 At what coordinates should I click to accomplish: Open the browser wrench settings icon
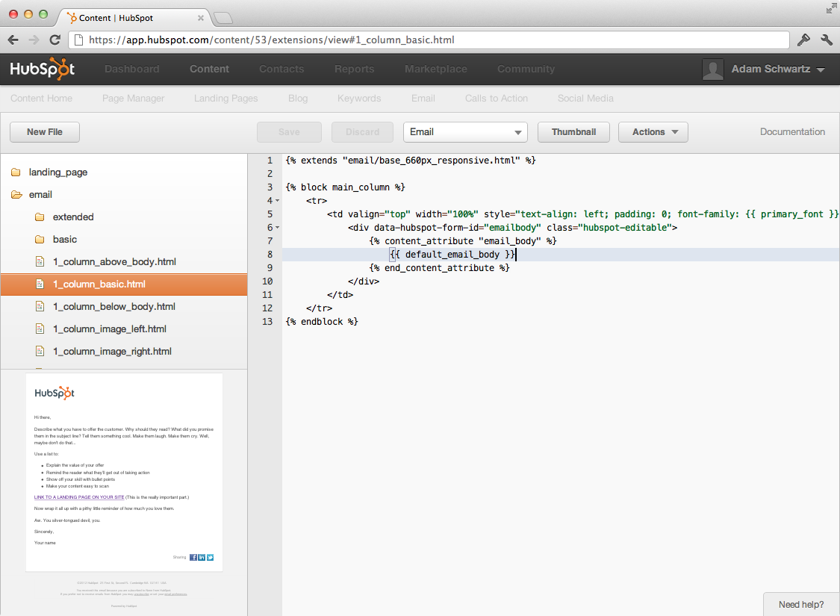coord(827,40)
